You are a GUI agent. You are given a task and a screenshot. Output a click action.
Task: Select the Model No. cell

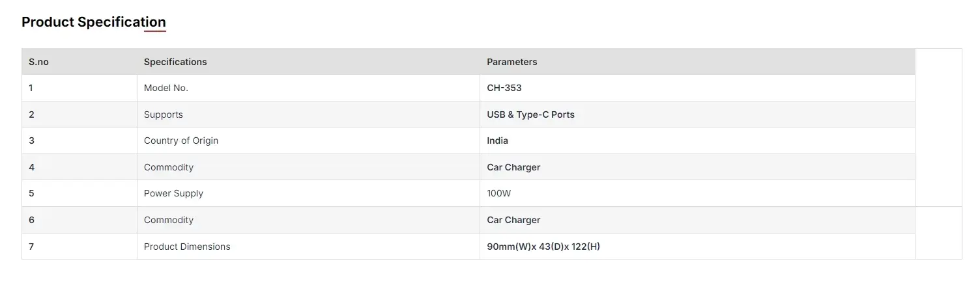coord(308,88)
